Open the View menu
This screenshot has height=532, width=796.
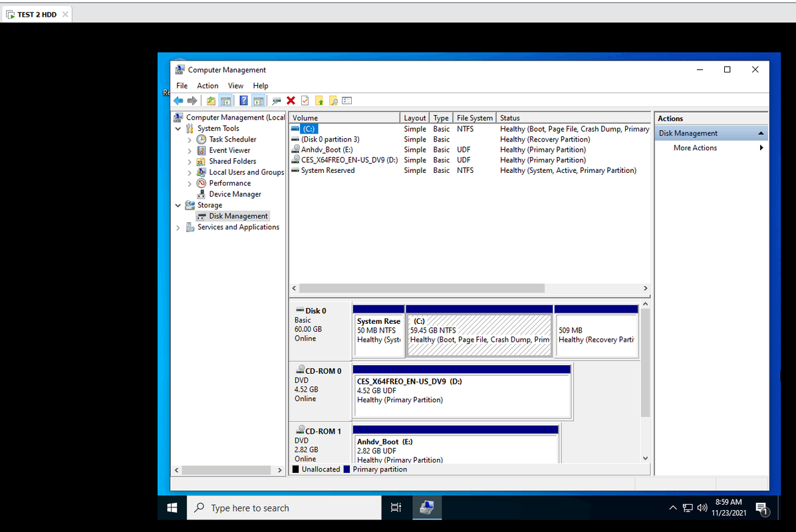(x=235, y=86)
